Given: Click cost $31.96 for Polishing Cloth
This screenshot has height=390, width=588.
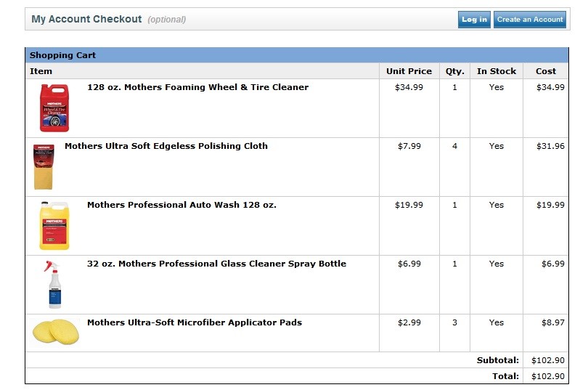Looking at the screenshot, I should pos(550,146).
